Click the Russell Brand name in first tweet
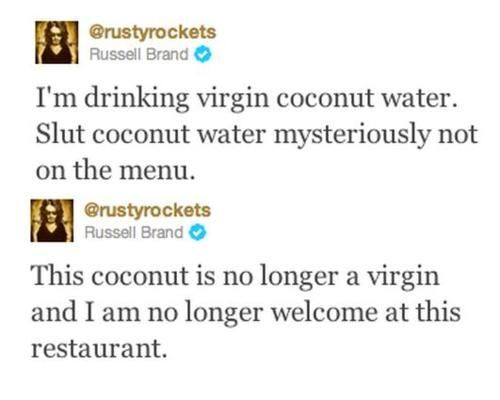Screen dimensions: 500x400 139,54
